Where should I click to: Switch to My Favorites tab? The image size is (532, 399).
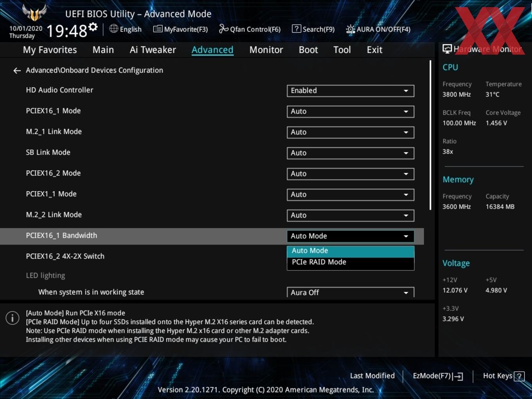(50, 50)
